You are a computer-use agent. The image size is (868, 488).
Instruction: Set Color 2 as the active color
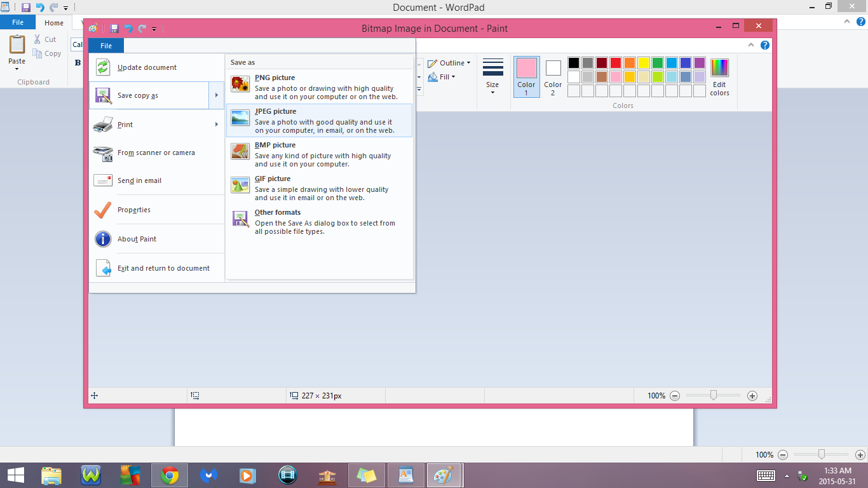pos(552,76)
